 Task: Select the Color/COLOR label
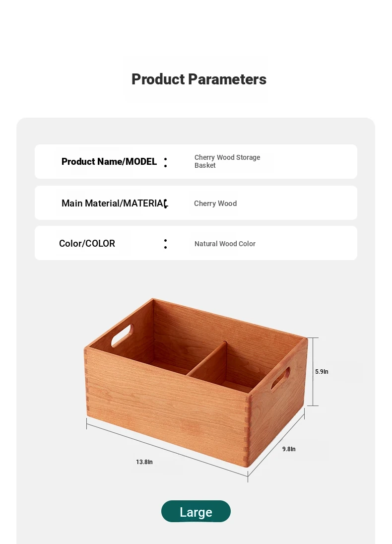(87, 244)
